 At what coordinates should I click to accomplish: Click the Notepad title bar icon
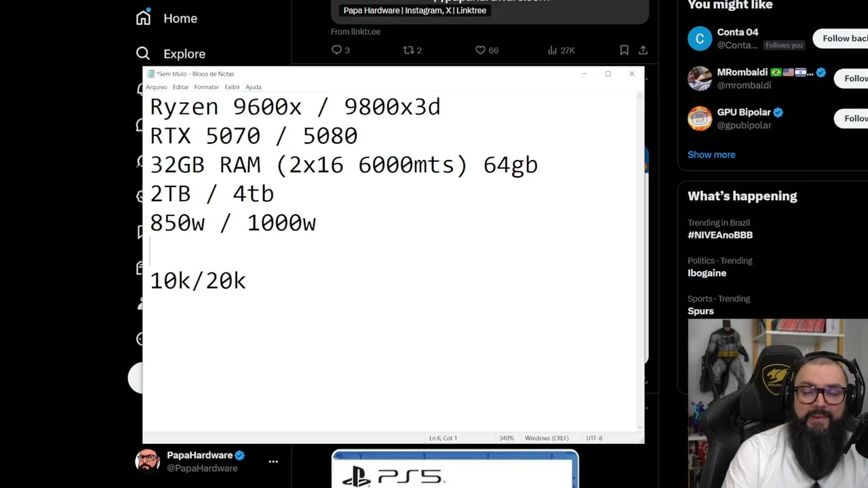[x=151, y=74]
